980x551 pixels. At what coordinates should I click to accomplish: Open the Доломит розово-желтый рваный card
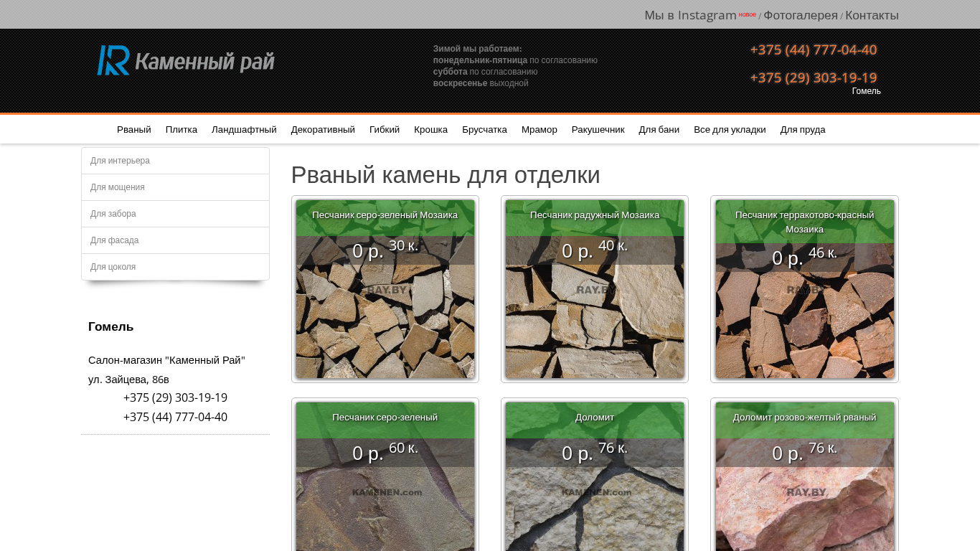point(804,475)
